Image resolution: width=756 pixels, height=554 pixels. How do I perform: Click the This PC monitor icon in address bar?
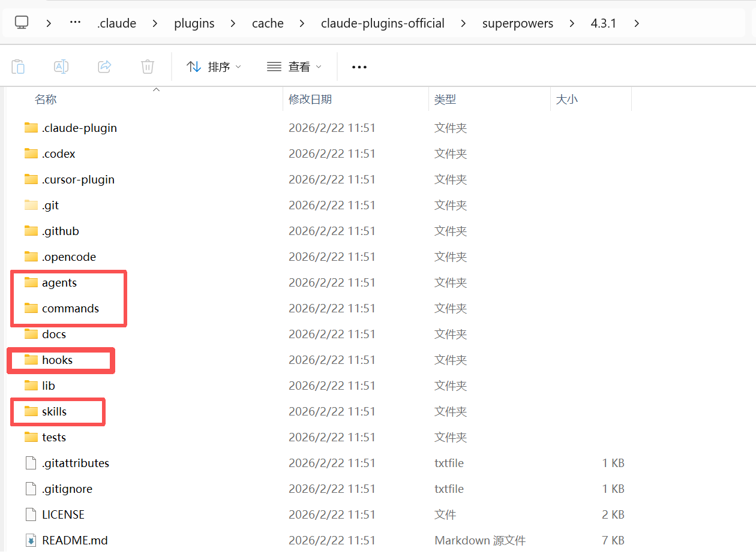22,23
